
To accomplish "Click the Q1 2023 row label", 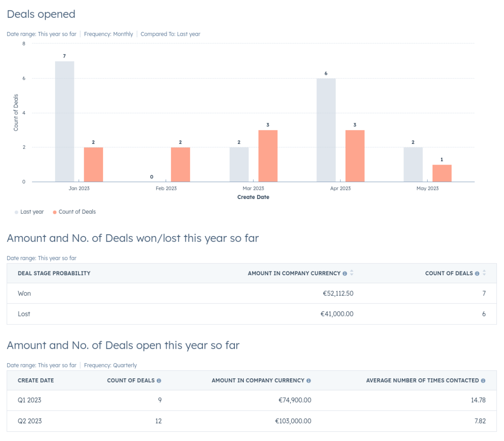I will pyautogui.click(x=29, y=400).
